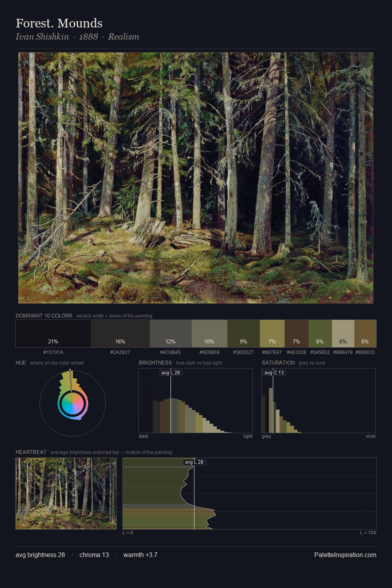Image resolution: width=392 pixels, height=588 pixels.
Task: Click the brightness histogram chart
Action: tap(196, 401)
